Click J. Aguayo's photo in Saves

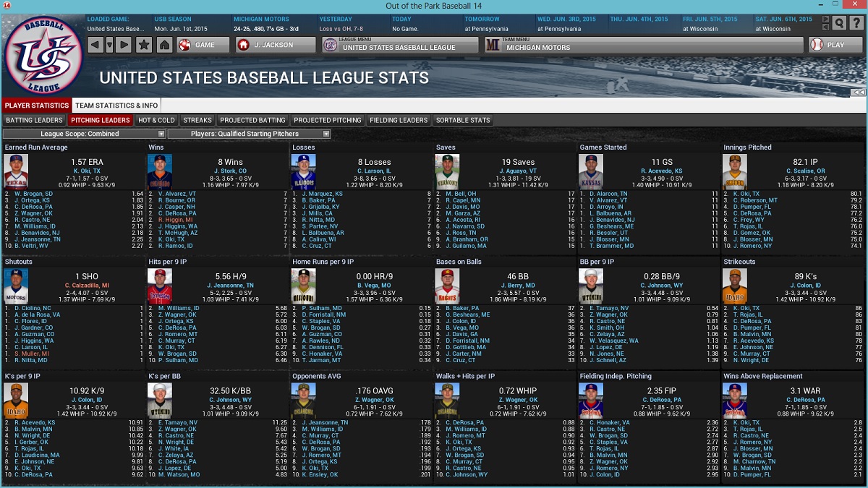(447, 171)
